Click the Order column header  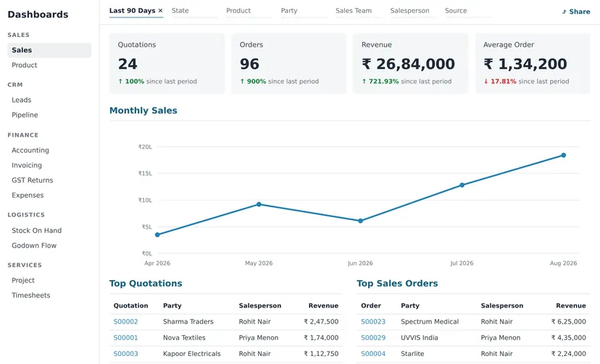(371, 305)
